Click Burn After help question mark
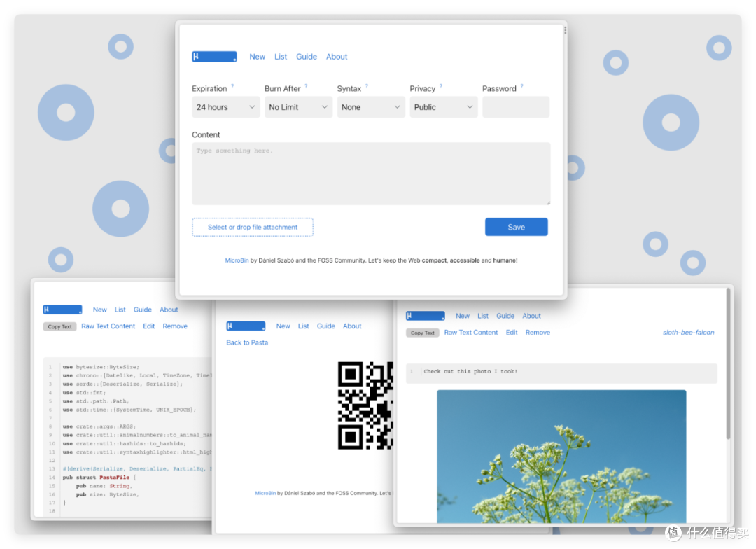The image size is (756, 549). point(306,86)
